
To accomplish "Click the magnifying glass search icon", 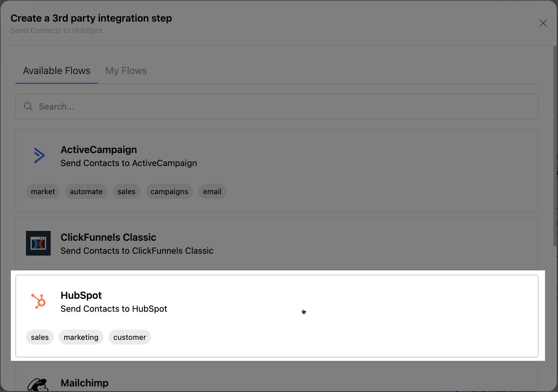I will (x=28, y=106).
